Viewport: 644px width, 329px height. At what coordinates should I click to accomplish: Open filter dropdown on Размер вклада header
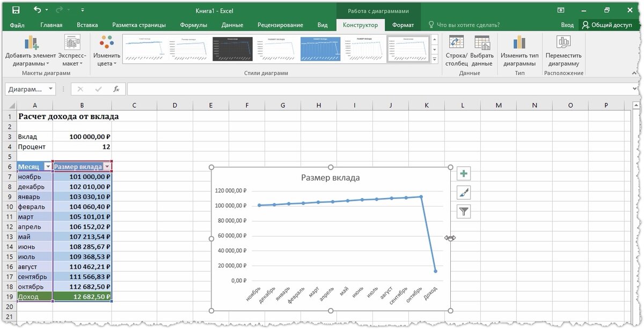107,167
